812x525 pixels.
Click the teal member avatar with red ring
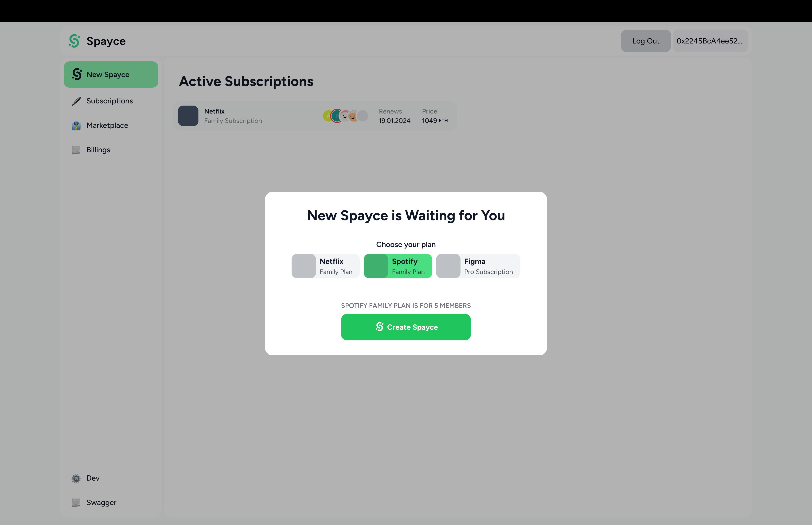[x=337, y=116]
